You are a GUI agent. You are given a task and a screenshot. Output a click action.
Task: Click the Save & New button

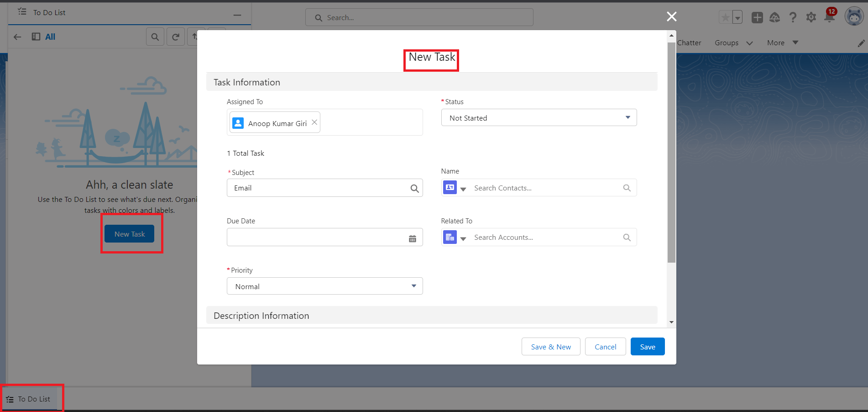pyautogui.click(x=550, y=346)
